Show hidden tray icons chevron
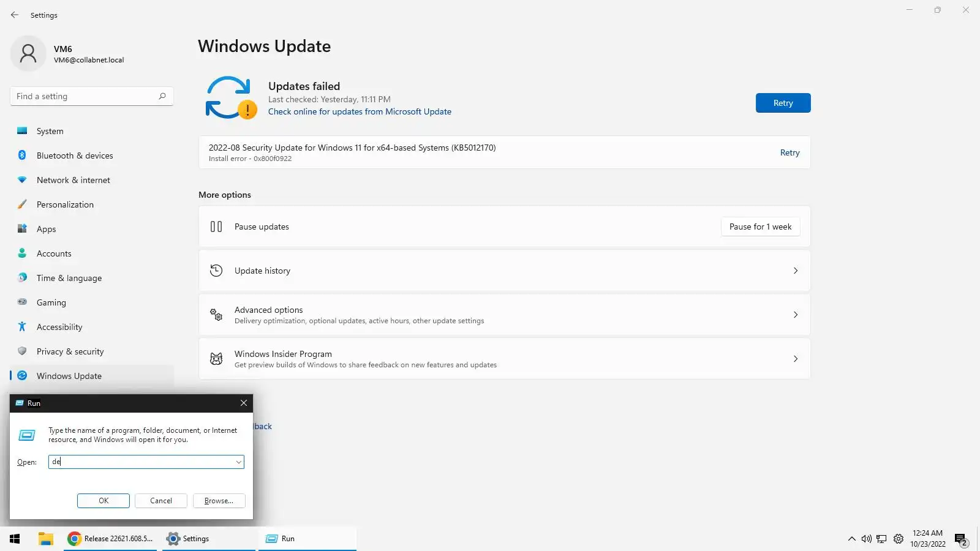Image resolution: width=980 pixels, height=551 pixels. (851, 539)
